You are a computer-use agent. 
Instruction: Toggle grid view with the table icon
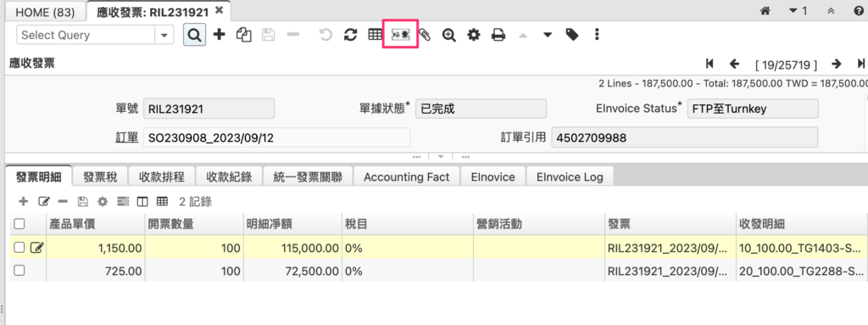(x=375, y=35)
